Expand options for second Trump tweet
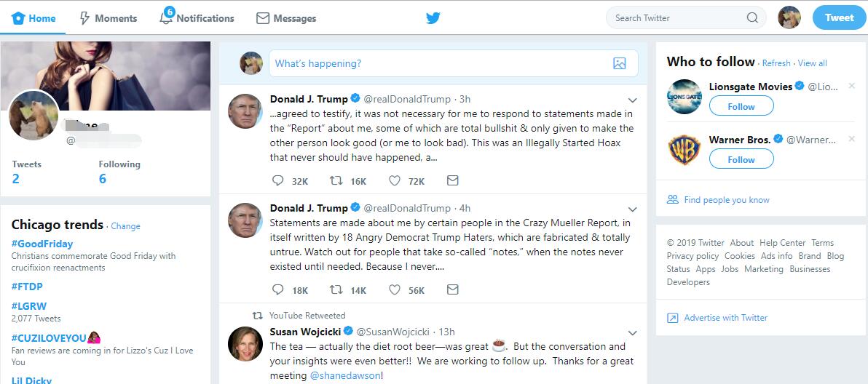This screenshot has height=384, width=868. [x=632, y=209]
